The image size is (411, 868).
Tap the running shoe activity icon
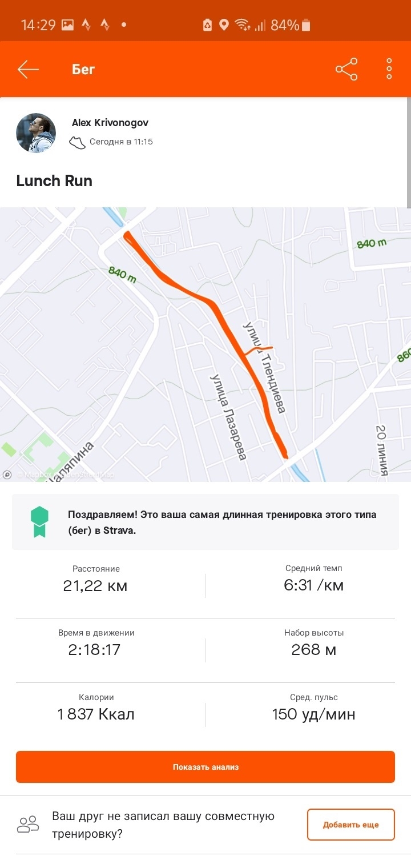77,142
